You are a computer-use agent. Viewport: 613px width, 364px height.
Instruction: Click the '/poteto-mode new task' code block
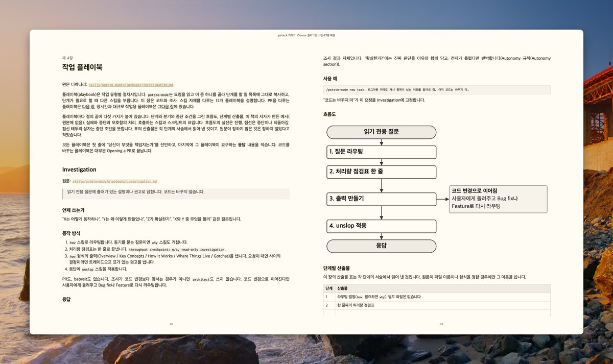(437, 89)
